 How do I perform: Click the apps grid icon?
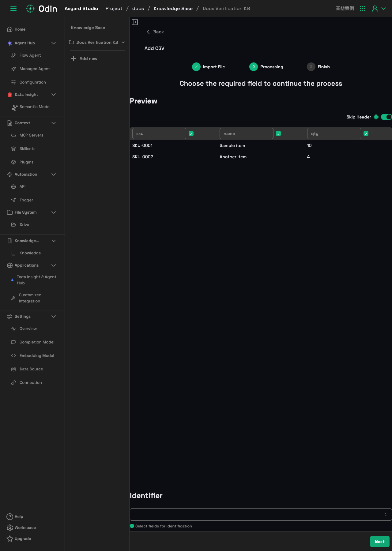coord(363,9)
